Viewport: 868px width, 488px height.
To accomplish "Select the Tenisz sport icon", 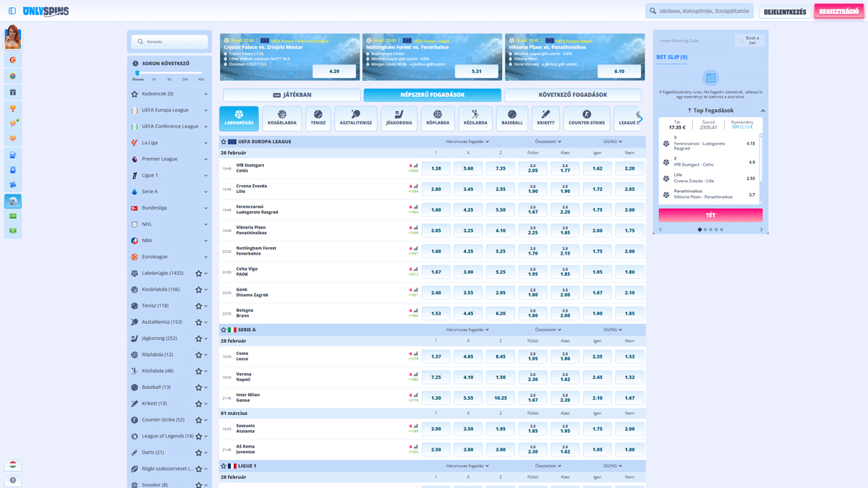I will pos(318,118).
